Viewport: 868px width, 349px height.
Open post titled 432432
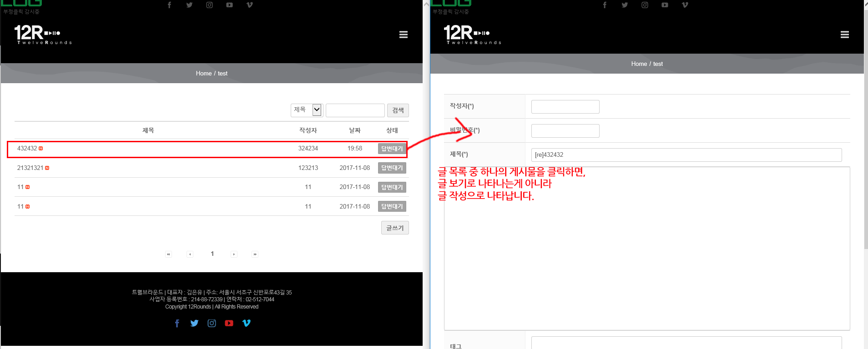27,149
